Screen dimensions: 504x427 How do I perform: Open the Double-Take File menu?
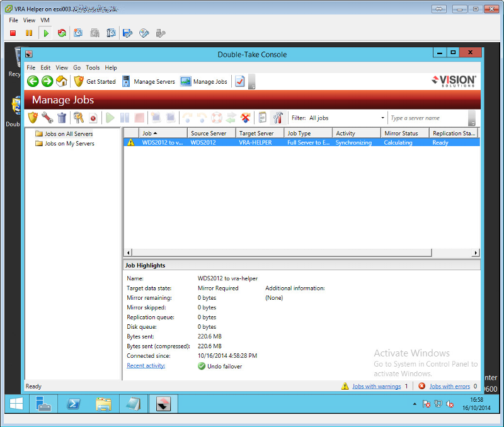[31, 67]
